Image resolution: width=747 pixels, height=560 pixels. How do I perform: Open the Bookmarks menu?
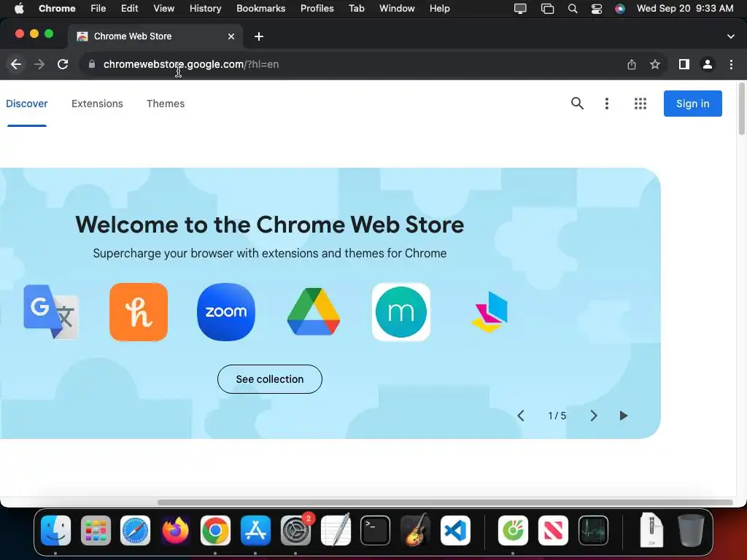click(260, 8)
